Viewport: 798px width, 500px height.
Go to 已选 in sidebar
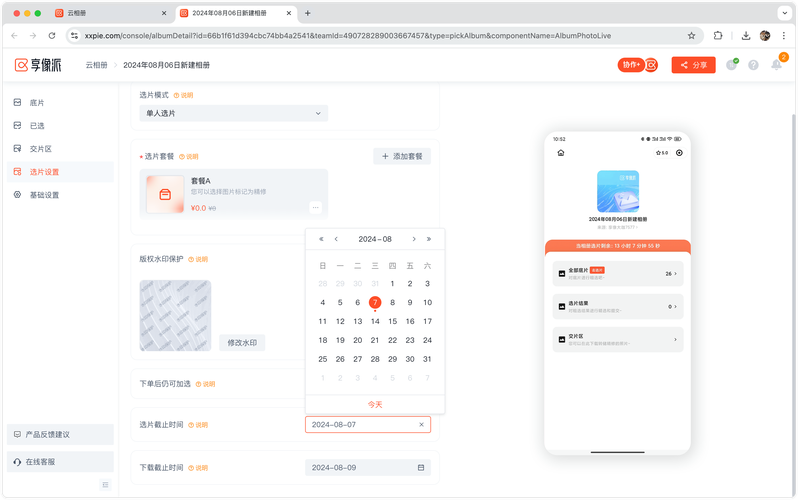(x=37, y=126)
